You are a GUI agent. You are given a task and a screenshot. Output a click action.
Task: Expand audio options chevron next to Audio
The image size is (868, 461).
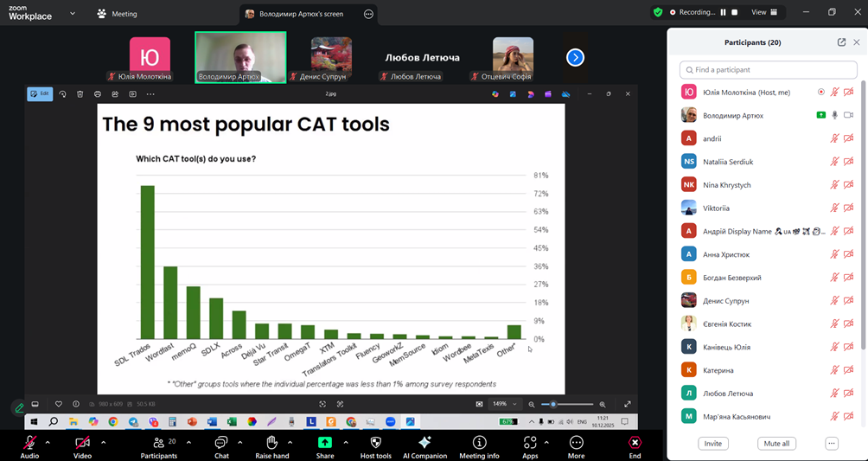pyautogui.click(x=48, y=442)
